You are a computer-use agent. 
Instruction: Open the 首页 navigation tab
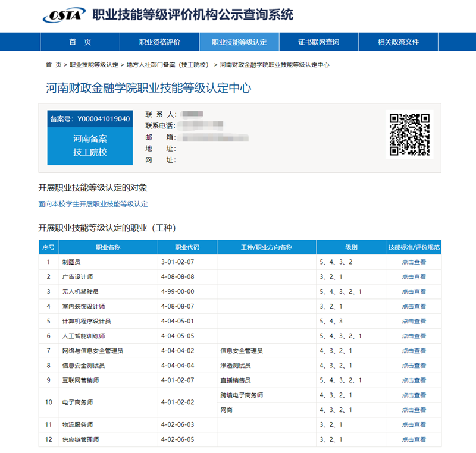coord(80,42)
